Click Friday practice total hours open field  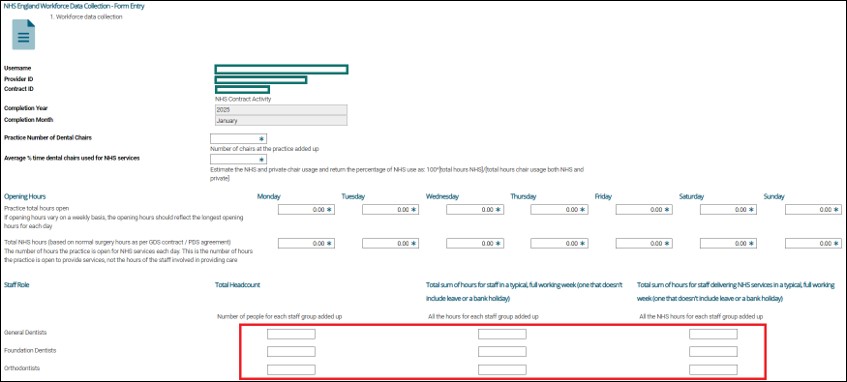point(644,210)
